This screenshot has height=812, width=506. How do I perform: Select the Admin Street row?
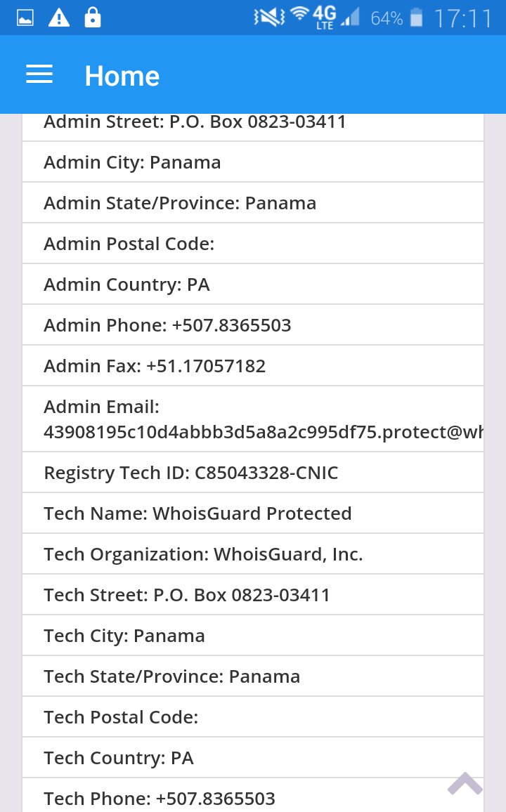(195, 122)
